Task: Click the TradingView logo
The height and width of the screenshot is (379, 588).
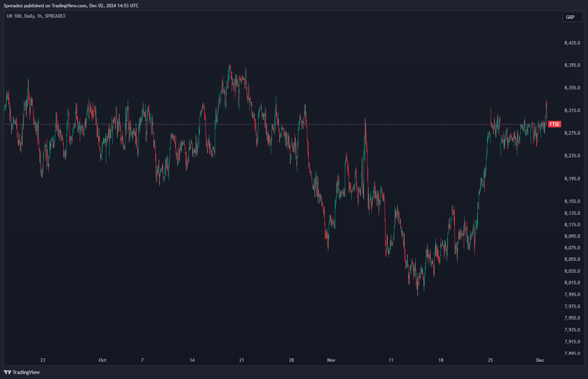Action: click(22, 372)
